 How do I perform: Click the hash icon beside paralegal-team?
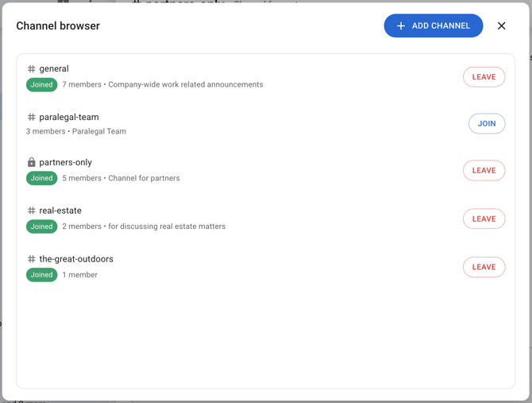click(32, 118)
